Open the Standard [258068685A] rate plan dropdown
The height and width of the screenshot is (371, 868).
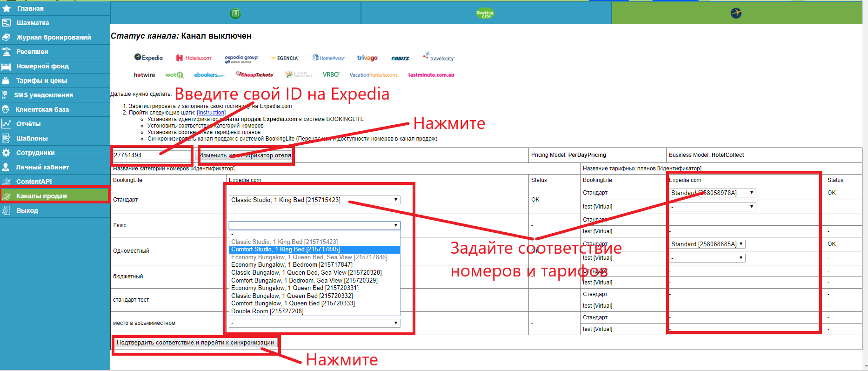click(x=708, y=244)
